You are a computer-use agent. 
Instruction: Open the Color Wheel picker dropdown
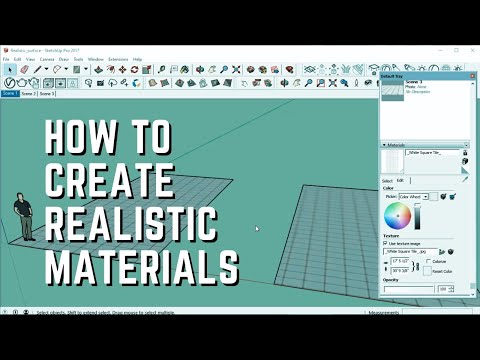point(425,197)
